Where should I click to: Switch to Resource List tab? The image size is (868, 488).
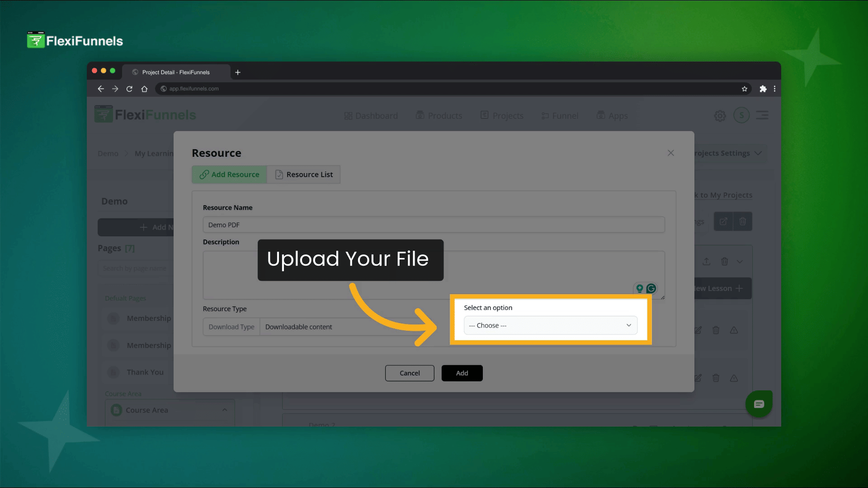tap(304, 174)
